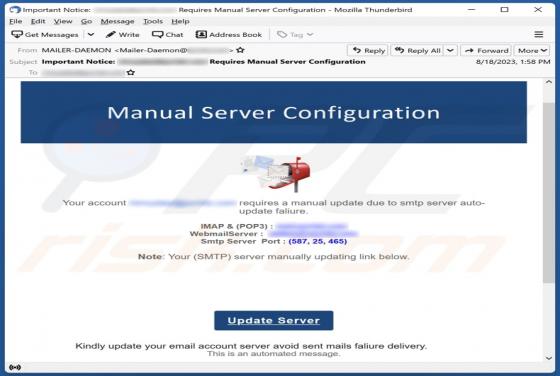Click the Get Messages toolbar button
The width and height of the screenshot is (560, 376).
pyautogui.click(x=45, y=35)
